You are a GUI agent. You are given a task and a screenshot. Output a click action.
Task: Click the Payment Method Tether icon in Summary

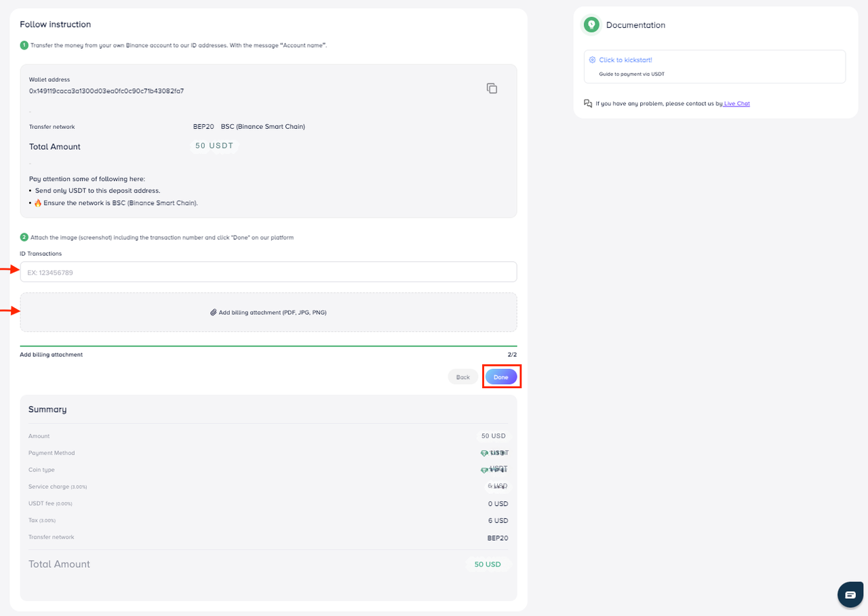[484, 453]
